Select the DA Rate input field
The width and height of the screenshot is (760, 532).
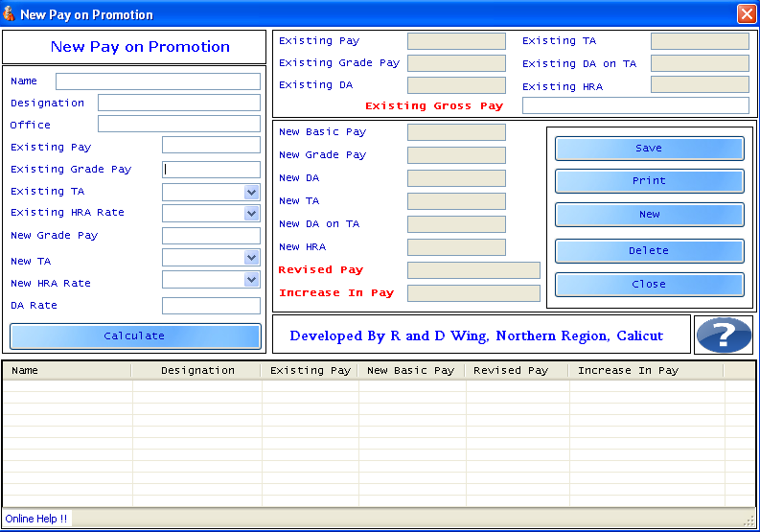211,306
